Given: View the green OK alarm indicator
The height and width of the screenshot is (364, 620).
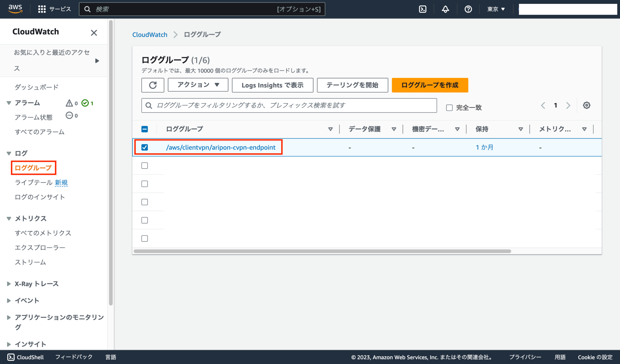Looking at the screenshot, I should click(x=85, y=103).
